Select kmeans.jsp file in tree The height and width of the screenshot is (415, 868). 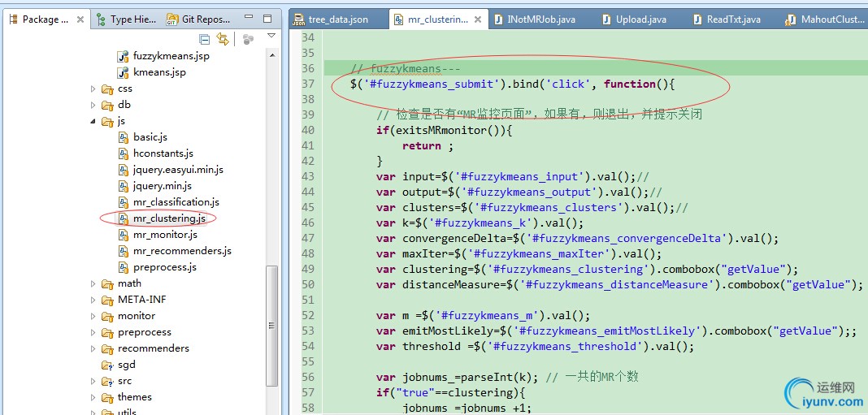pyautogui.click(x=159, y=72)
